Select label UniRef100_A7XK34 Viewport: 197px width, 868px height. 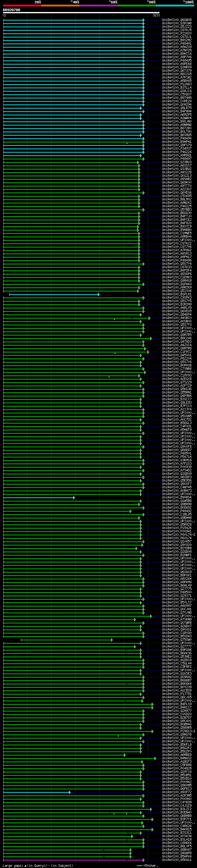[x=177, y=836]
